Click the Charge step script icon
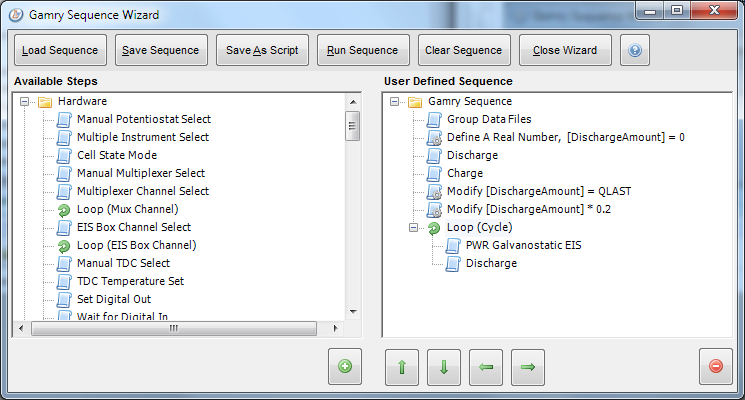Screen dimensions: 745x400 coord(434,174)
